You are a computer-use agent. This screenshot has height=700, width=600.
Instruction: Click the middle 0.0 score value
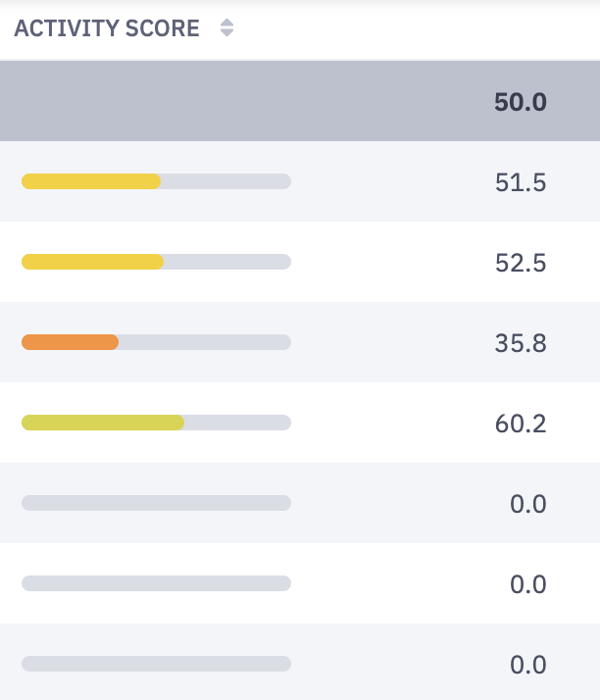click(527, 584)
